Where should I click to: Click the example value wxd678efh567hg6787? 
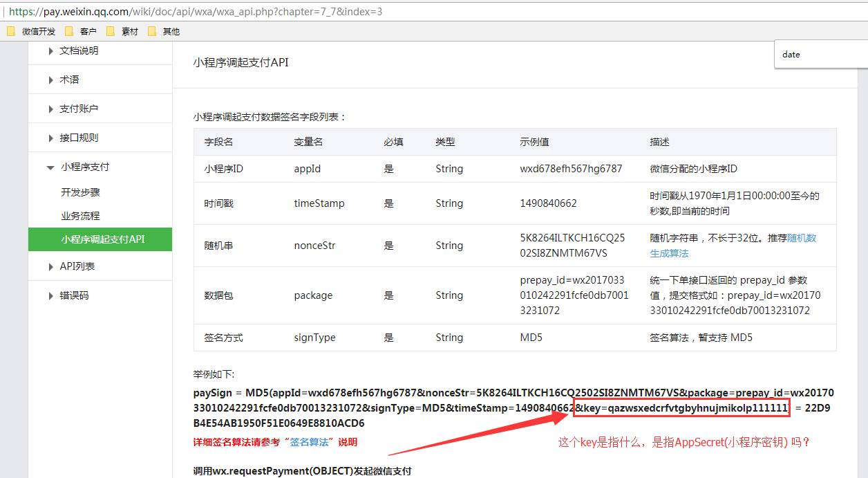click(x=571, y=169)
